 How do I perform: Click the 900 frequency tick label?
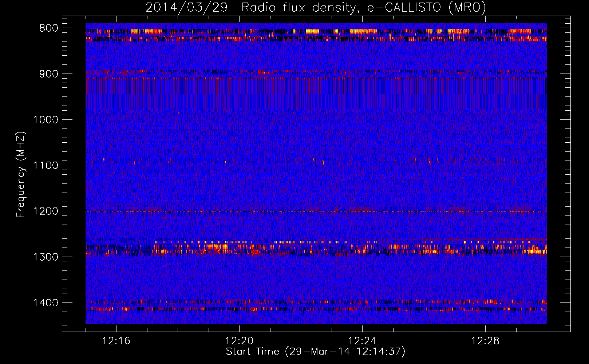point(49,74)
